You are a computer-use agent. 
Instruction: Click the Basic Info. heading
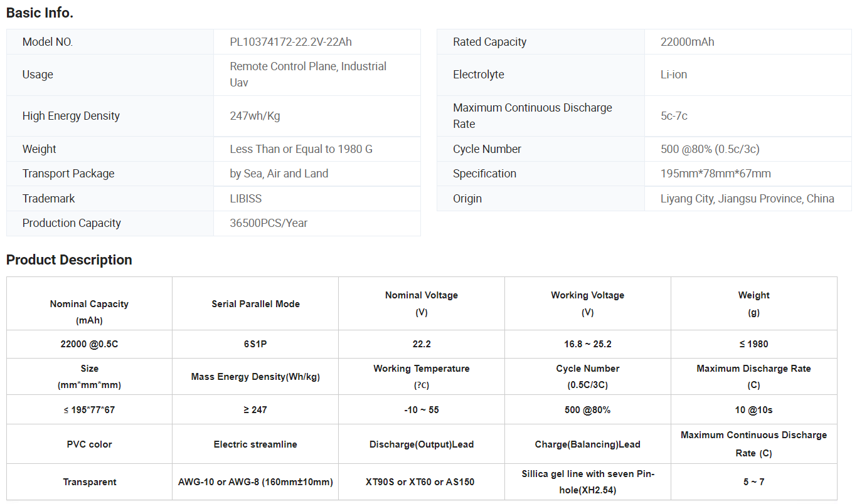pos(40,13)
